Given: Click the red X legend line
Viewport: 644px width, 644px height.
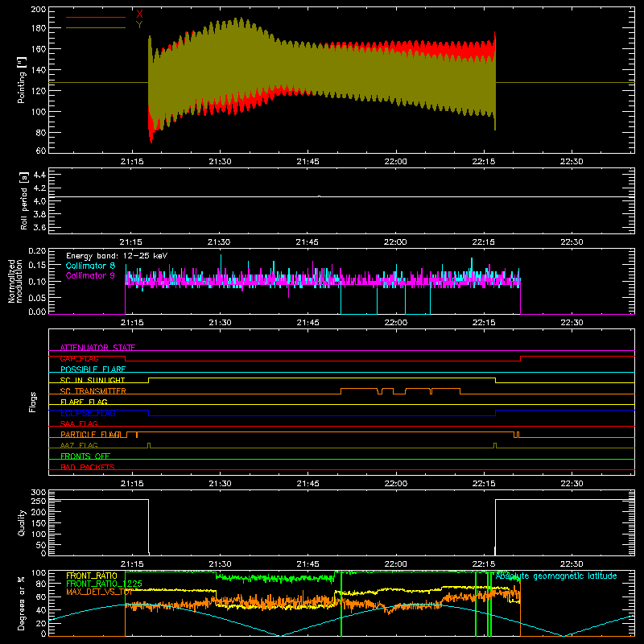Looking at the screenshot, I should (x=96, y=17).
